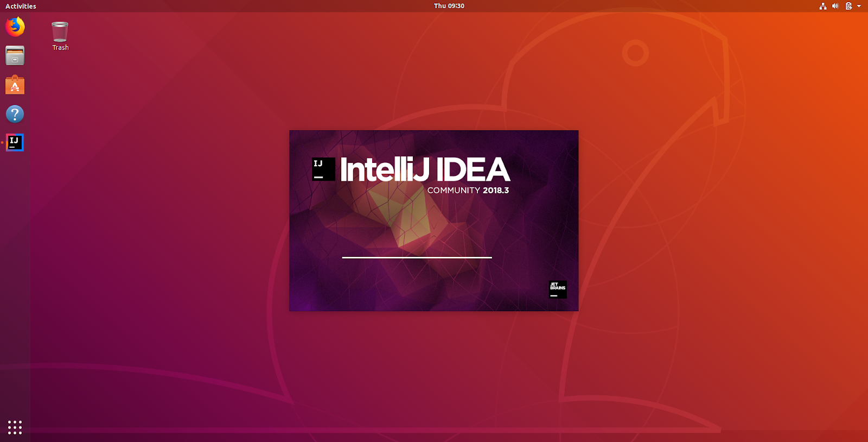Open the Files manager in dock
868x442 pixels.
click(x=15, y=55)
